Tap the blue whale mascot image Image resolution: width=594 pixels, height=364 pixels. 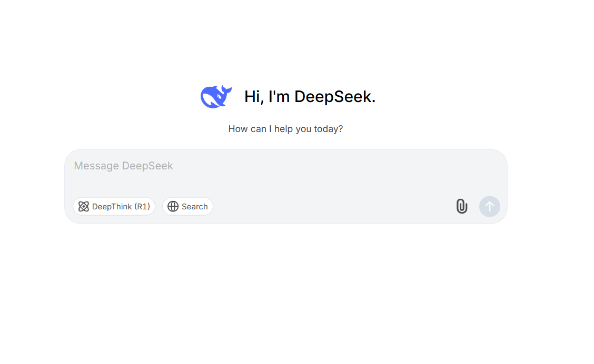[x=216, y=95]
